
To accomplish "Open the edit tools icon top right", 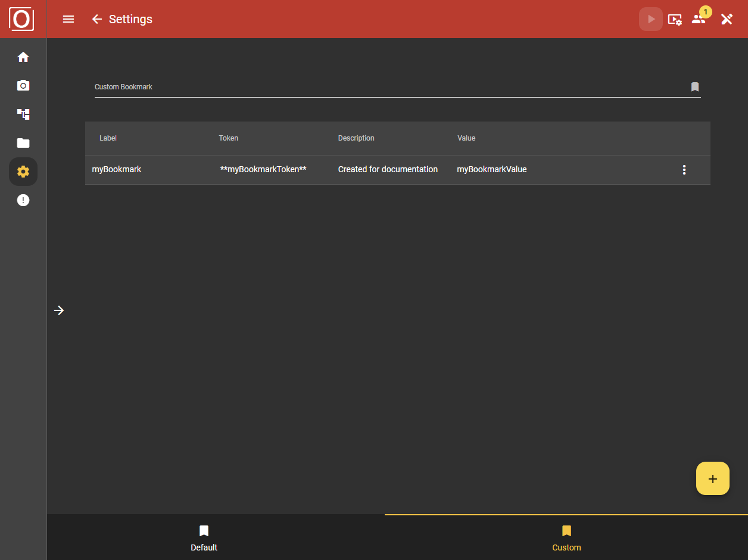I will 727,19.
